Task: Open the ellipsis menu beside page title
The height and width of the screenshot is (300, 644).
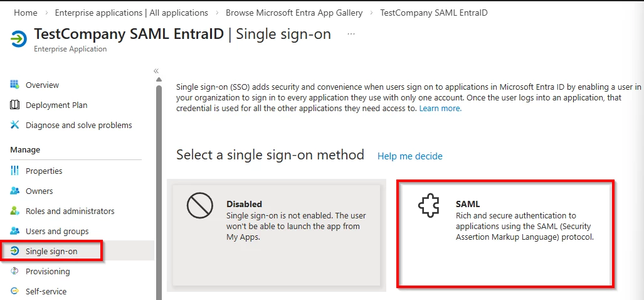Action: (351, 34)
